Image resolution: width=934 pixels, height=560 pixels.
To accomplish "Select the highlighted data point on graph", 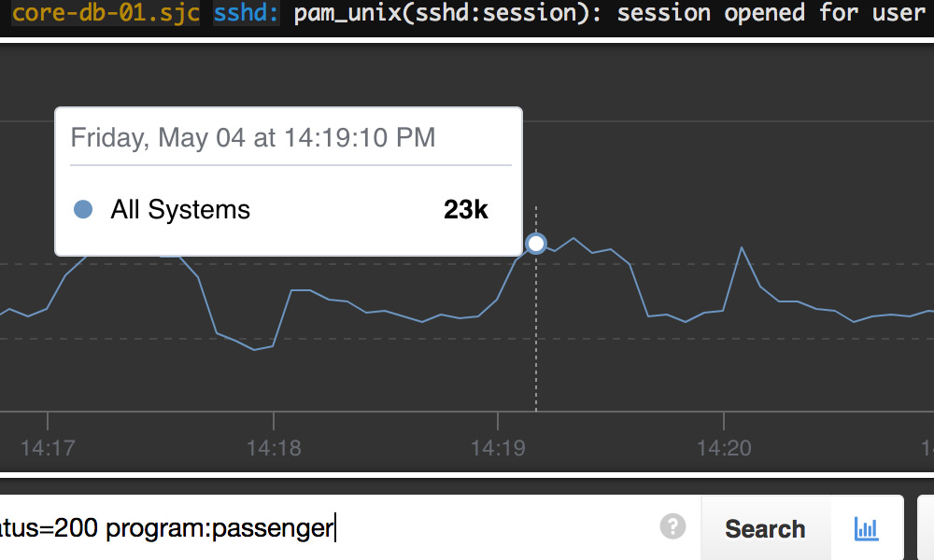I will [536, 244].
